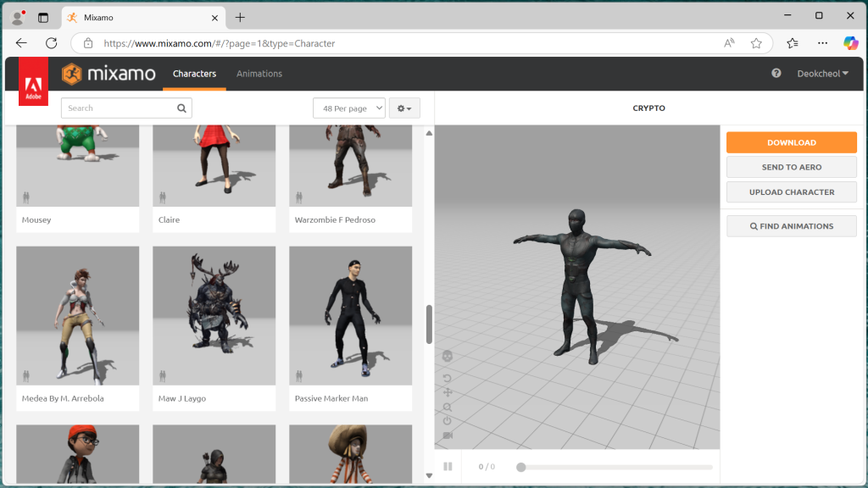Click the scroll up arrow of character list
The width and height of the screenshot is (868, 488).
coord(429,133)
